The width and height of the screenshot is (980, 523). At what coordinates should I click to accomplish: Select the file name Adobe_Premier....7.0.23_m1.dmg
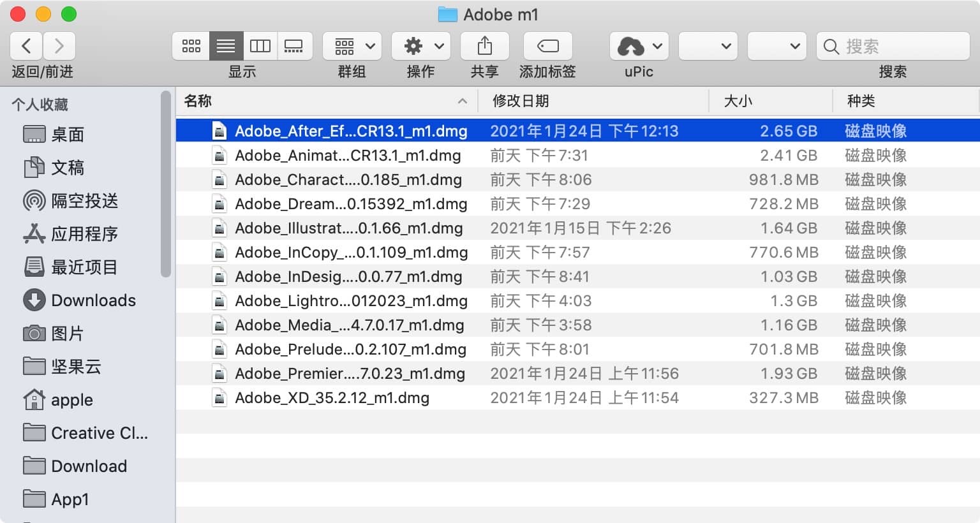[350, 373]
